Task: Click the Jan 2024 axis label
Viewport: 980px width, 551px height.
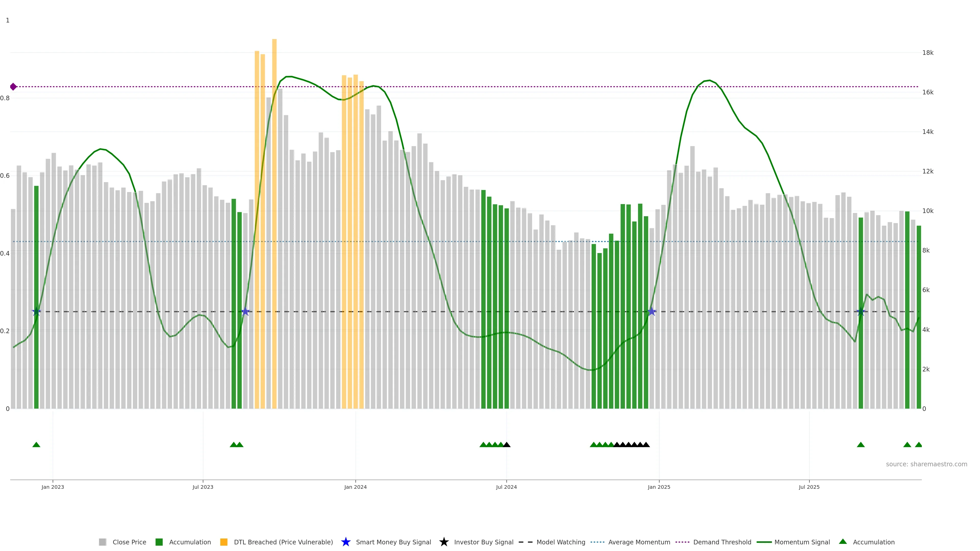Action: (x=355, y=487)
